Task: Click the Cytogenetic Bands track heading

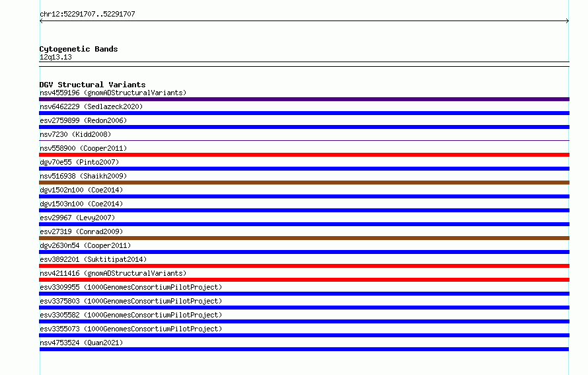Action: (79, 49)
